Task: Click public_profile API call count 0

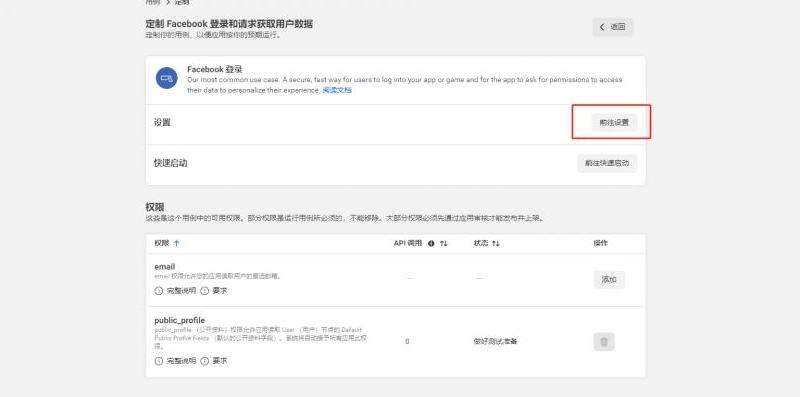Action: pyautogui.click(x=407, y=341)
